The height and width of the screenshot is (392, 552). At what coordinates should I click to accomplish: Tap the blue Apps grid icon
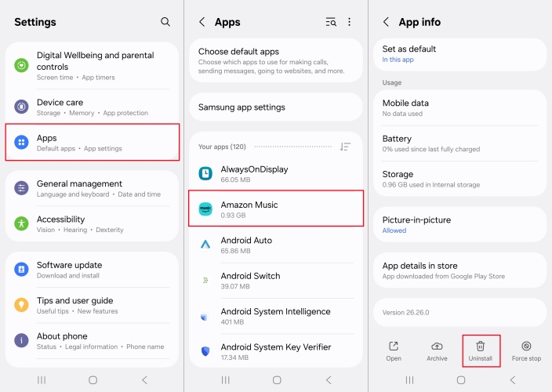pyautogui.click(x=21, y=142)
